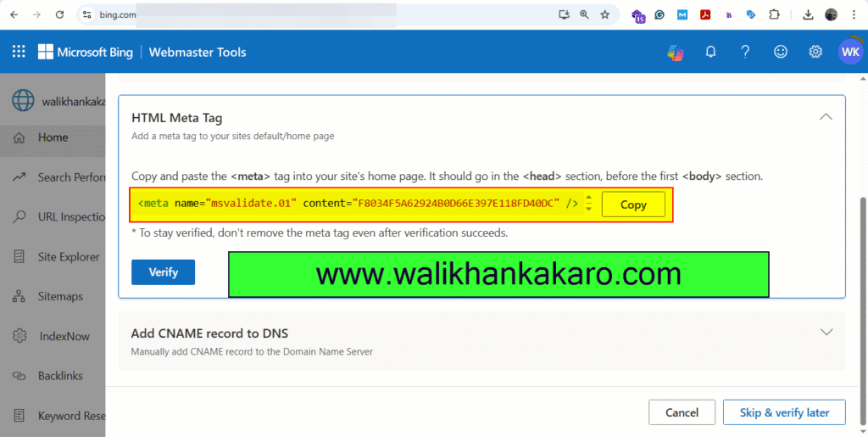Click the 'To stay verified' note text

320,233
